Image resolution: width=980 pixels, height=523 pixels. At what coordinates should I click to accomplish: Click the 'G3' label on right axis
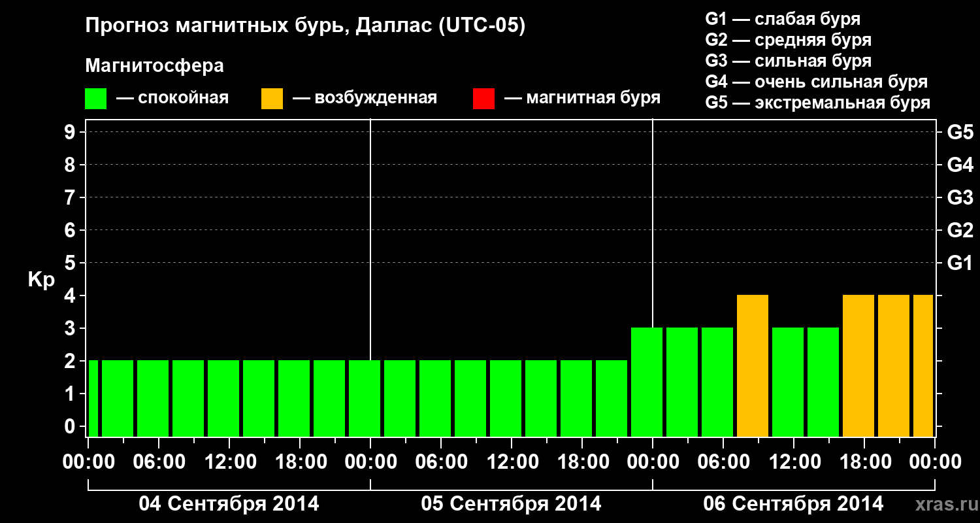coord(960,197)
